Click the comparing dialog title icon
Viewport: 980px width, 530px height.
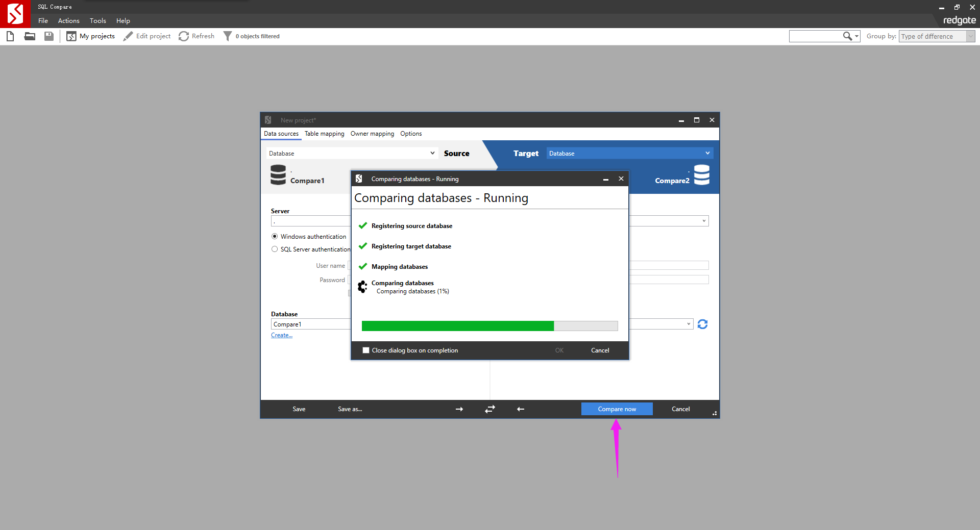tap(359, 179)
